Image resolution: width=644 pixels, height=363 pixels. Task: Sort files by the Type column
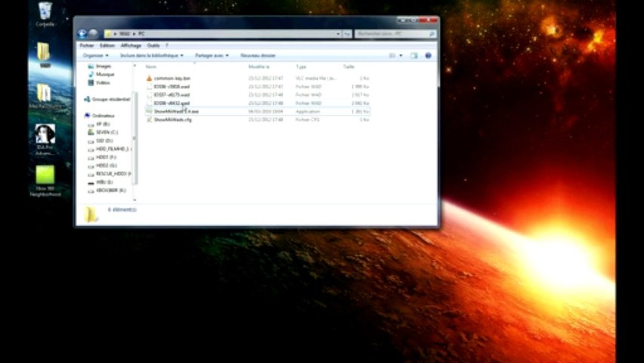tap(301, 67)
